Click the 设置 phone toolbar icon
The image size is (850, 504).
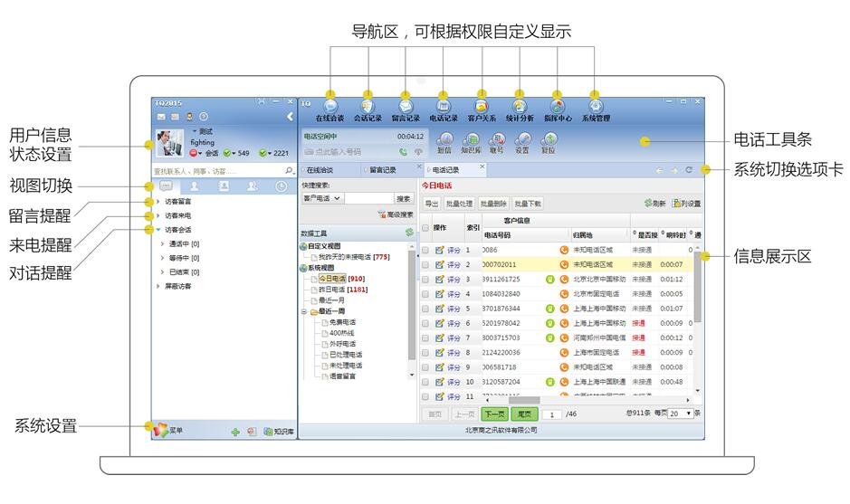[x=522, y=142]
